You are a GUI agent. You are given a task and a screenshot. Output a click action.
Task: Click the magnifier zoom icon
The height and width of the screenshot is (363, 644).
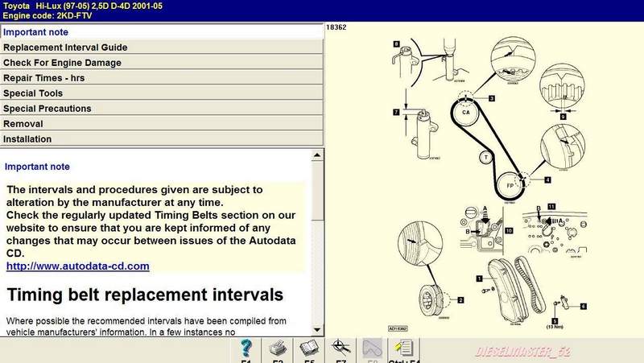pos(341,350)
